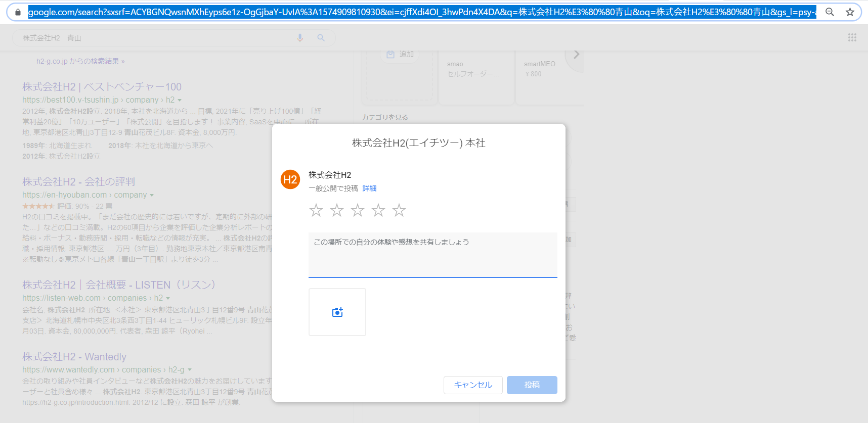Click the zoom magnifier icon in address bar
Screen dimensions: 868x423
(x=830, y=12)
